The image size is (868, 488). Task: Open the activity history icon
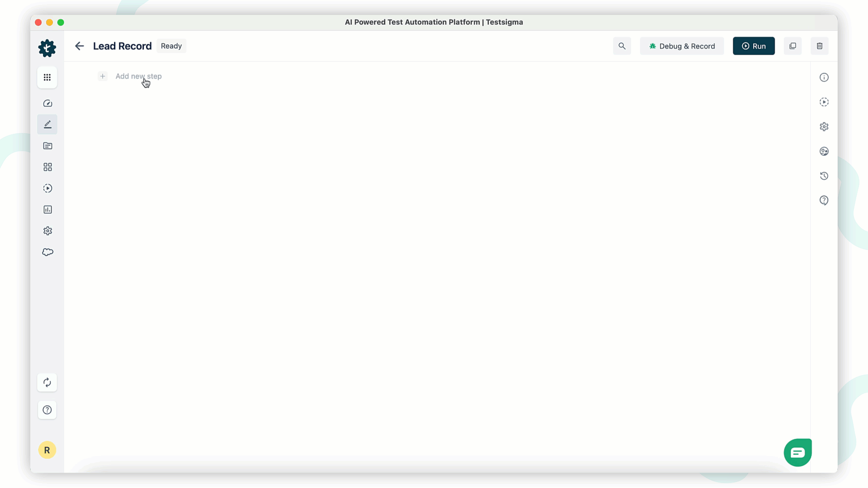[x=824, y=176]
